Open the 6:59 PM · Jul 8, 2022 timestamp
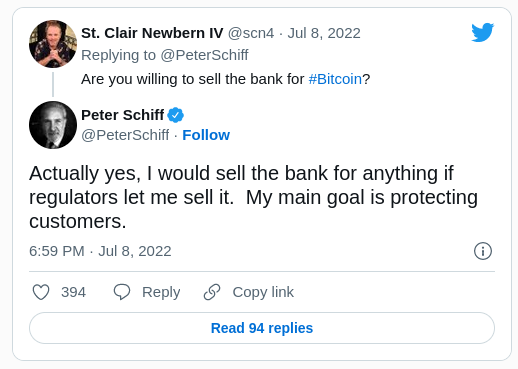Image resolution: width=518 pixels, height=369 pixels. point(100,251)
